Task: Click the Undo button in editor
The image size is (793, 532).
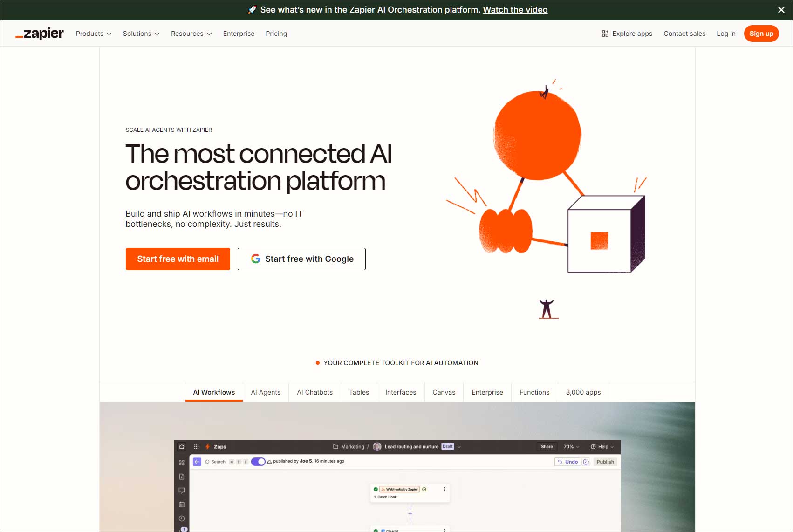Action: (x=568, y=462)
